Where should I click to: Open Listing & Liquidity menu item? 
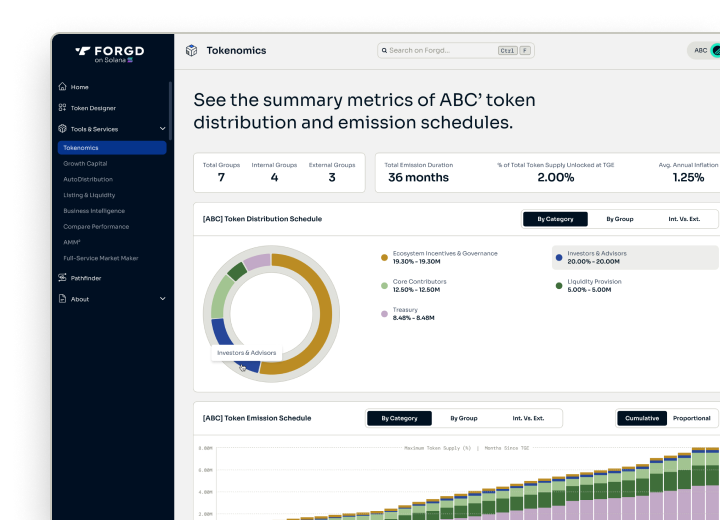[x=89, y=195]
